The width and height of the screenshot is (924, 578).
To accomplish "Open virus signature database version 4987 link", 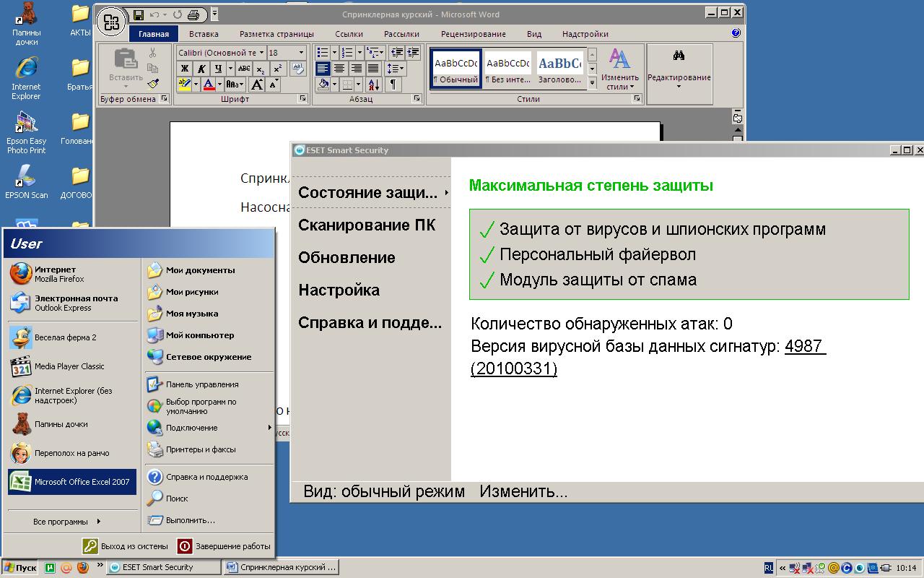I will coord(648,358).
